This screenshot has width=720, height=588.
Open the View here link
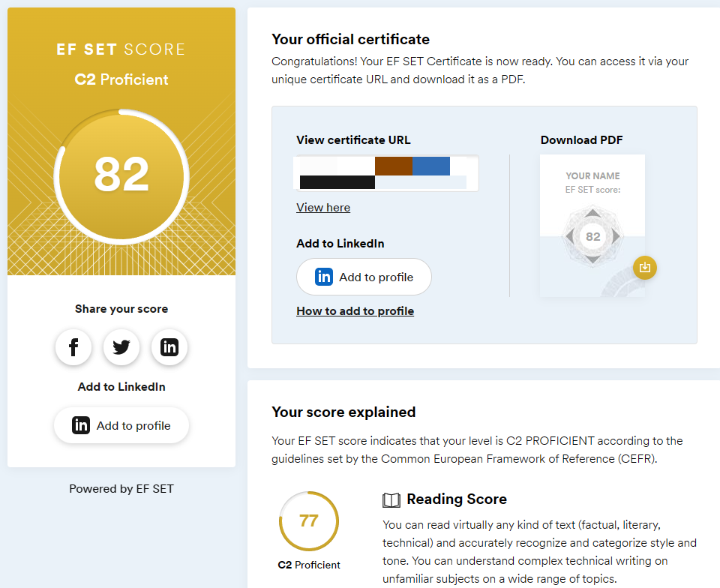click(x=323, y=208)
